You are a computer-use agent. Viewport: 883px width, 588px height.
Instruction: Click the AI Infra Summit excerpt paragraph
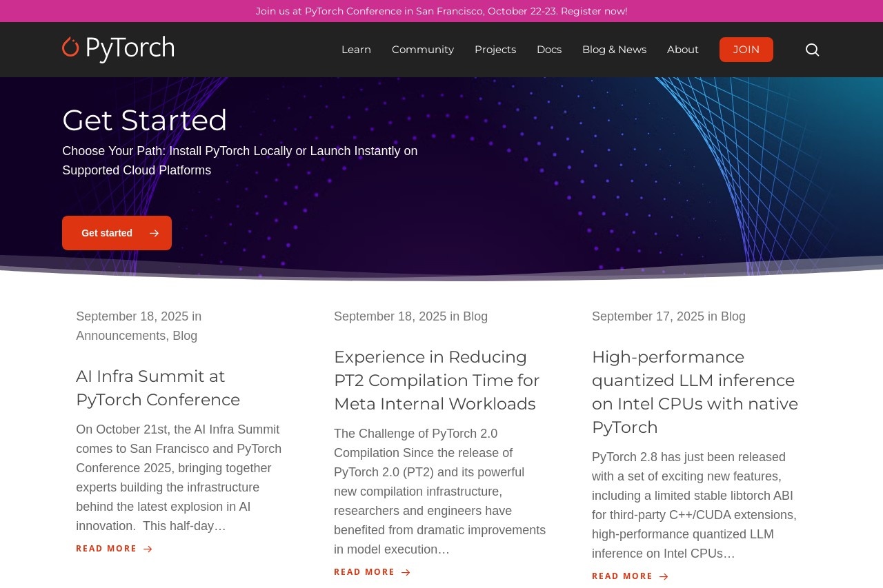179,478
